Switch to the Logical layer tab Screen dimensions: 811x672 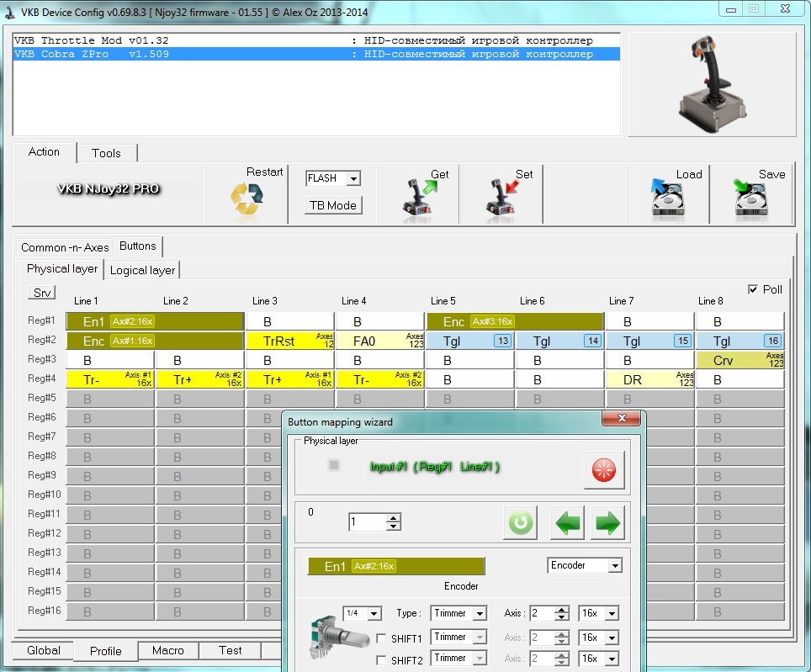[142, 270]
